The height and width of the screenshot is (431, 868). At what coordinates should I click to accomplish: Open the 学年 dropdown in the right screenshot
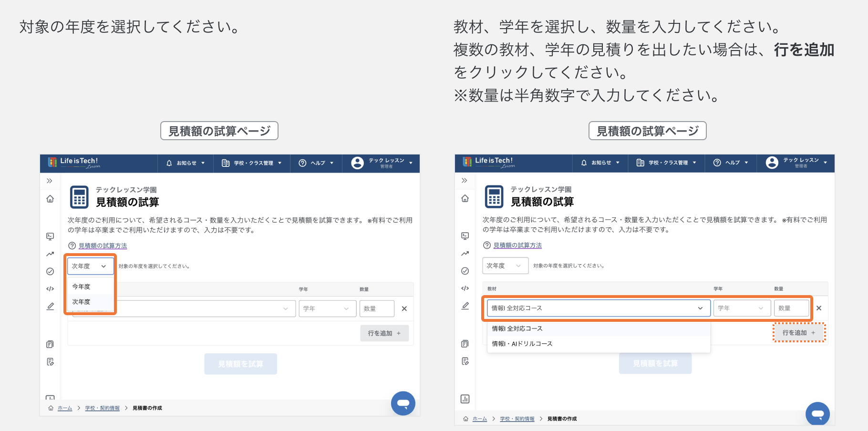pos(742,308)
